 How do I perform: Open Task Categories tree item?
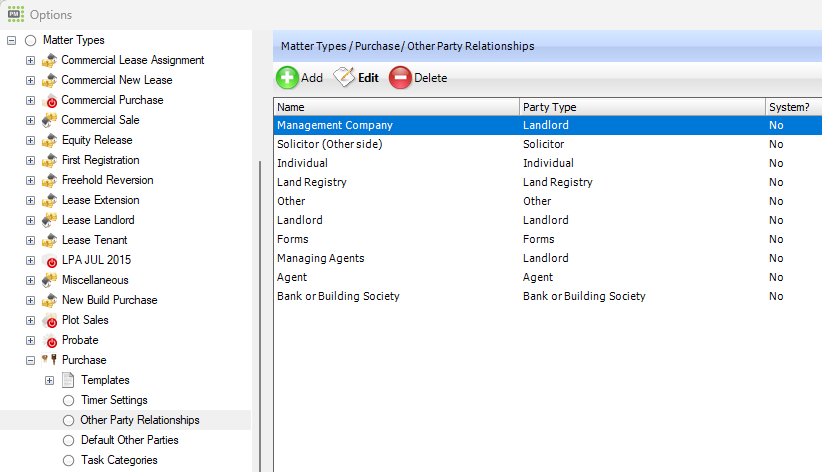pos(119,460)
